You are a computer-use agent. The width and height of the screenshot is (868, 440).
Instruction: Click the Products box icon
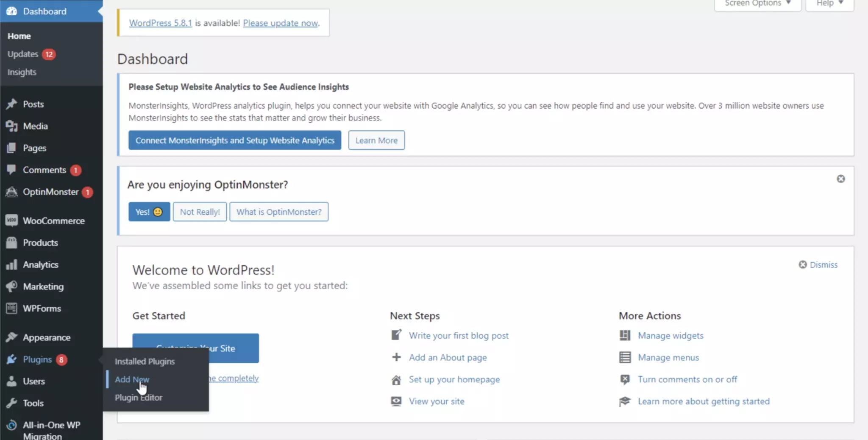[12, 243]
